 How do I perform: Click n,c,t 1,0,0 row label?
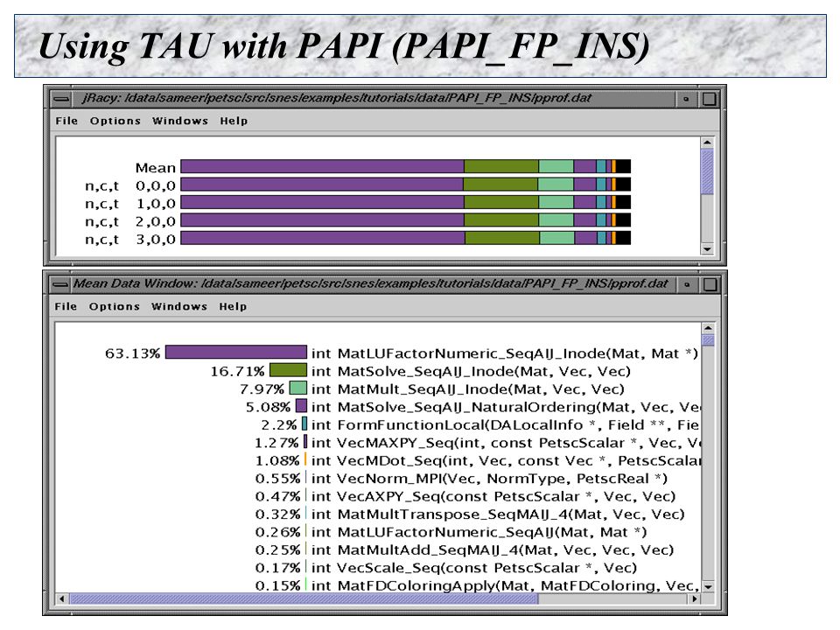pyautogui.click(x=130, y=204)
